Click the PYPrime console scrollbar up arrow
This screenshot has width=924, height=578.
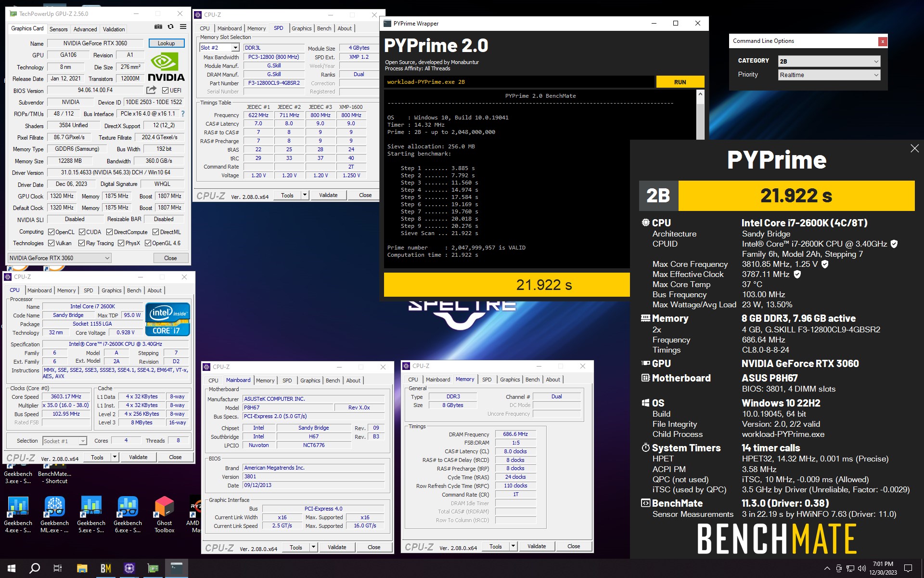[x=700, y=94]
